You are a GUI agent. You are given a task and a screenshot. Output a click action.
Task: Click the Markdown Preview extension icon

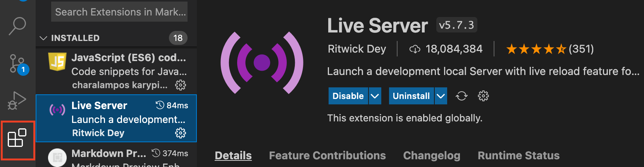pyautogui.click(x=57, y=158)
